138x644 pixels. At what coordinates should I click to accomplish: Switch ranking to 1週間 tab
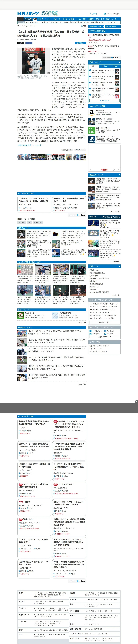(x=115, y=66)
